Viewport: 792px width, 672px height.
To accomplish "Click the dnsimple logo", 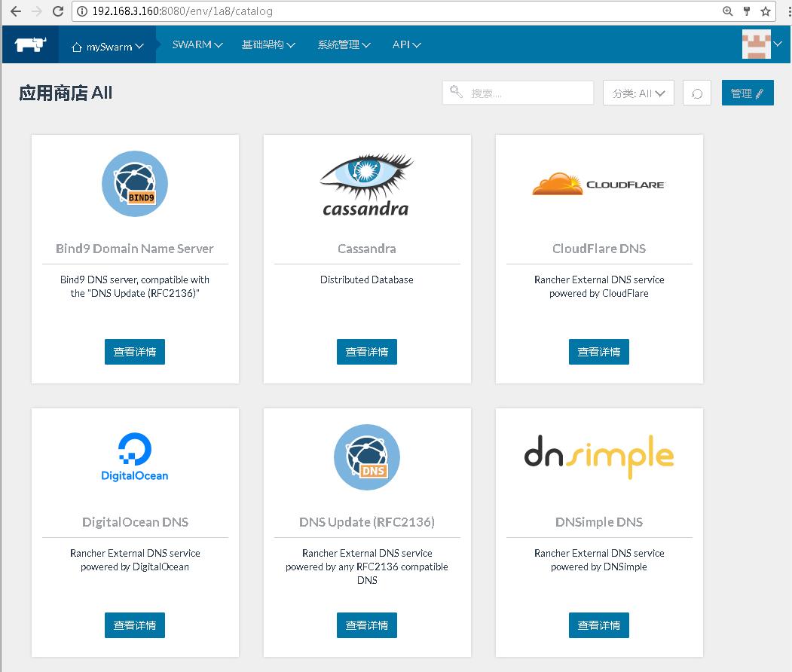I will (x=598, y=456).
